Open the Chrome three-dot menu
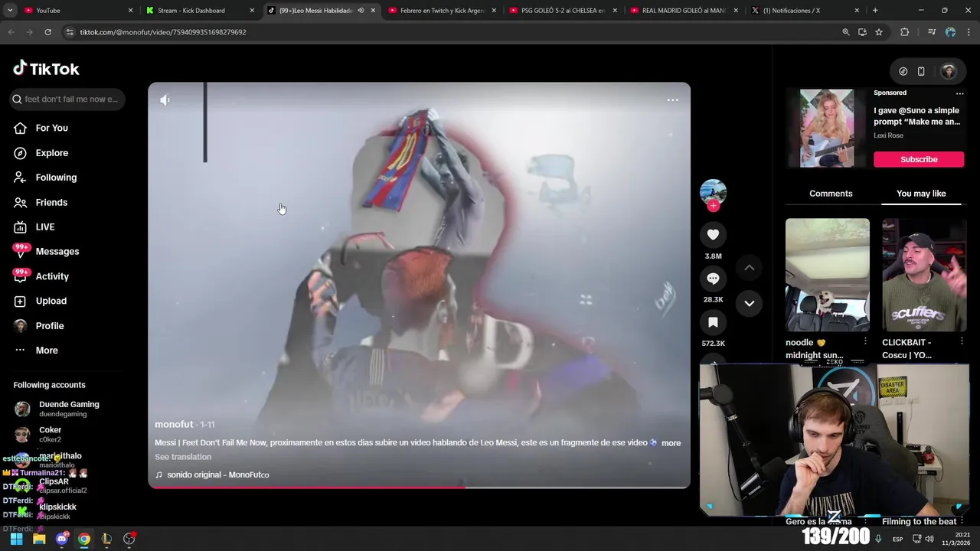Screen dimensions: 980x551 [x=969, y=32]
